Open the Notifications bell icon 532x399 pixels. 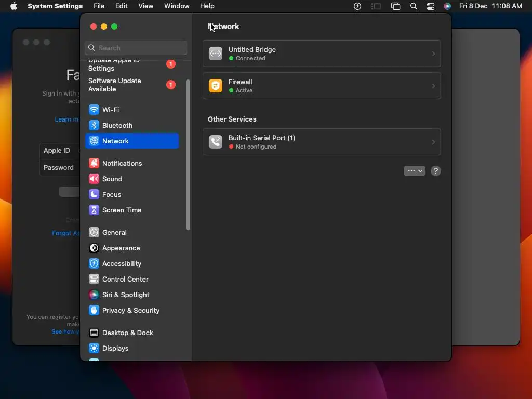(x=94, y=163)
